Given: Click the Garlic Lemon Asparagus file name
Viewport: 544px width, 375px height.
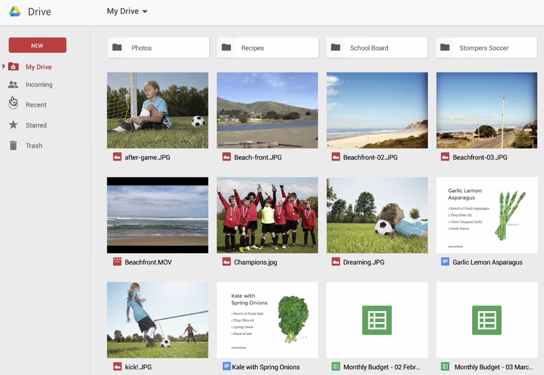Looking at the screenshot, I should 487,262.
